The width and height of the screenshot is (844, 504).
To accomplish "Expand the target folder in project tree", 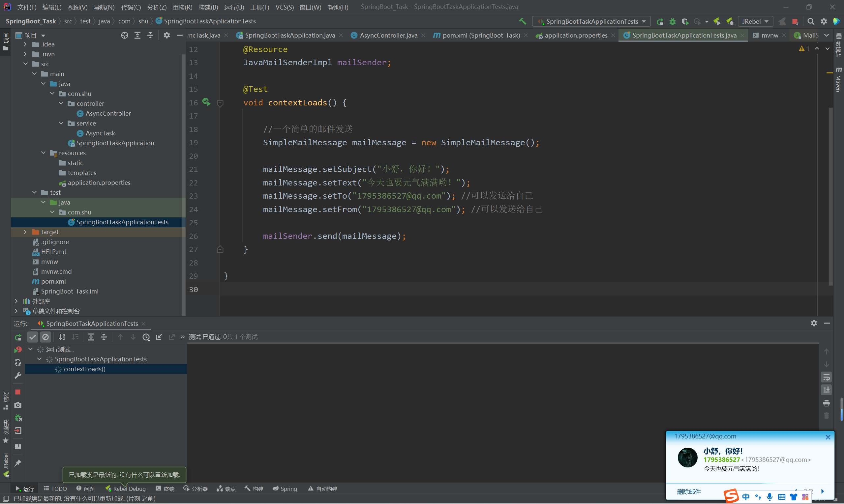I will pos(25,232).
